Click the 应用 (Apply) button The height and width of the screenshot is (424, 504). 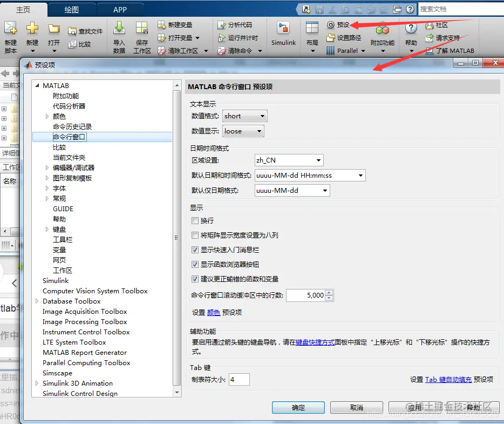[414, 408]
